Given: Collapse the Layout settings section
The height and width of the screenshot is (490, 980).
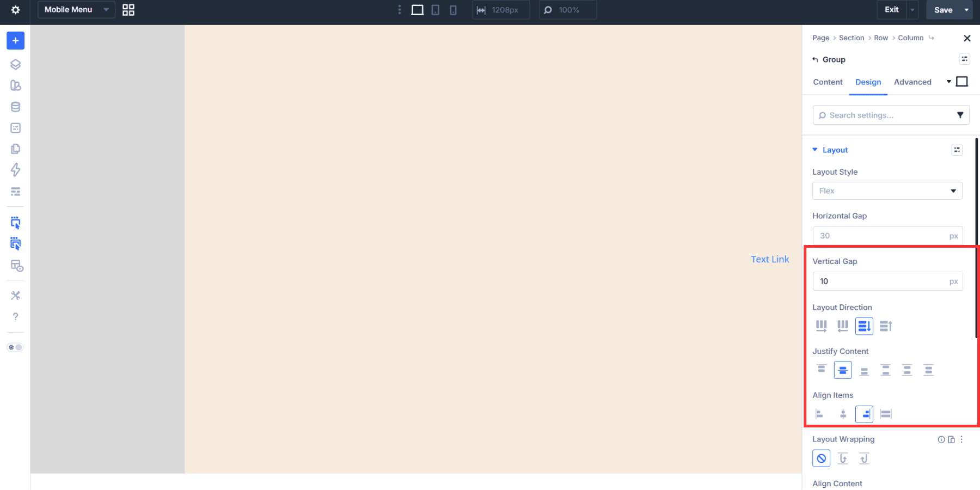Looking at the screenshot, I should (x=815, y=149).
